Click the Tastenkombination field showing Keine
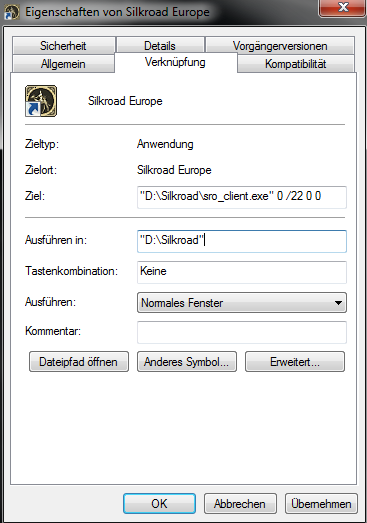Screen dimensions: 367x523 tap(242, 272)
